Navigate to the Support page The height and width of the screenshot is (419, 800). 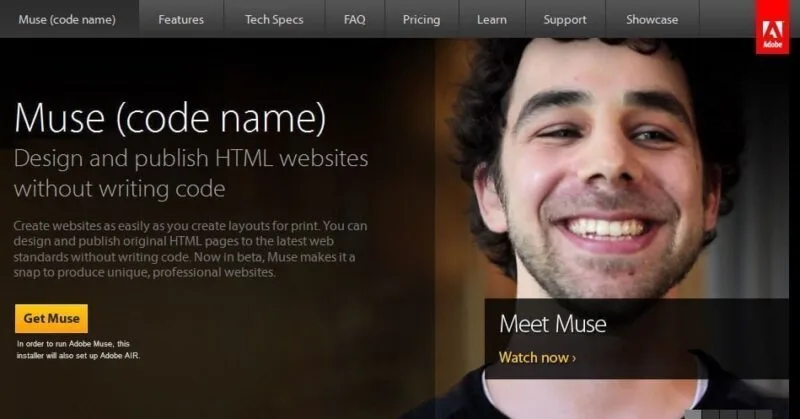tap(565, 19)
